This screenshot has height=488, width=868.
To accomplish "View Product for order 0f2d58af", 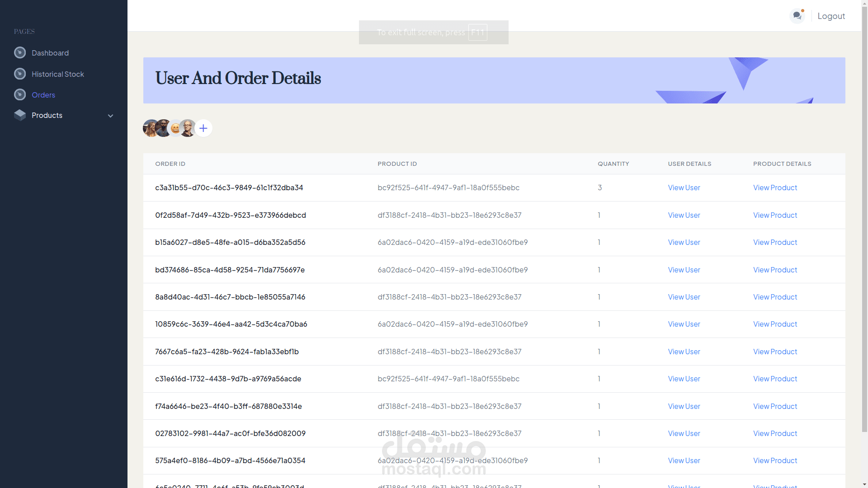I will (775, 215).
